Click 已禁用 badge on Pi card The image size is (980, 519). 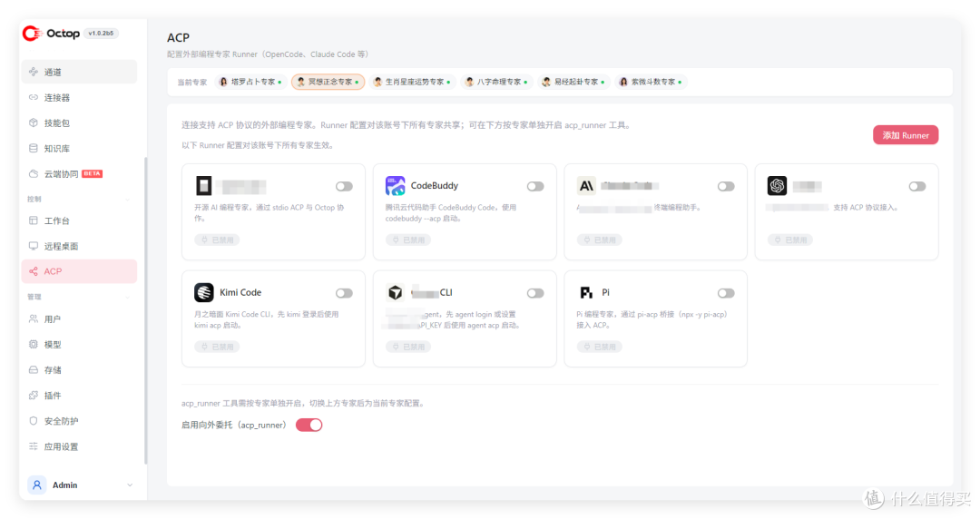599,347
